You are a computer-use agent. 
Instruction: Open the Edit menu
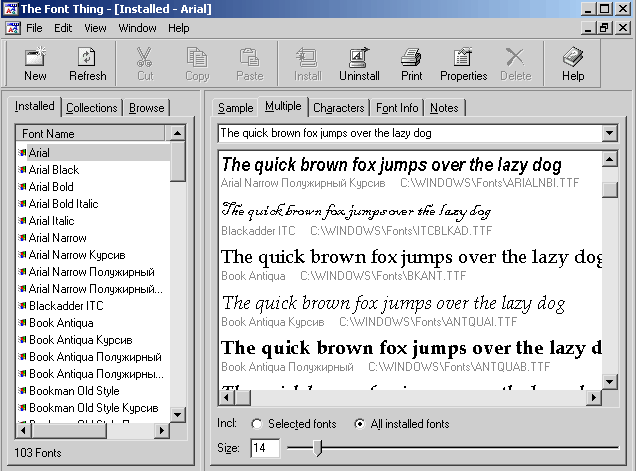click(63, 28)
